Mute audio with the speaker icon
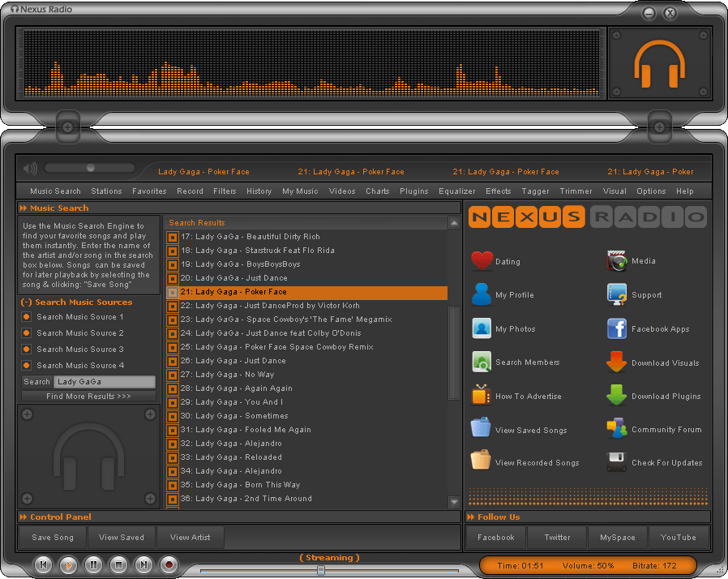The height and width of the screenshot is (579, 728). click(30, 168)
